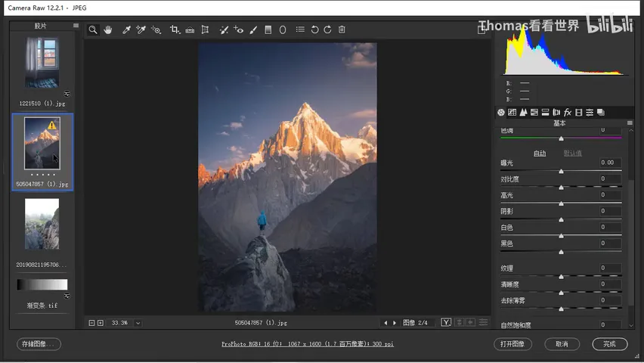Switch to the Tone Curve panel tab
The width and height of the screenshot is (644, 363).
click(x=512, y=112)
